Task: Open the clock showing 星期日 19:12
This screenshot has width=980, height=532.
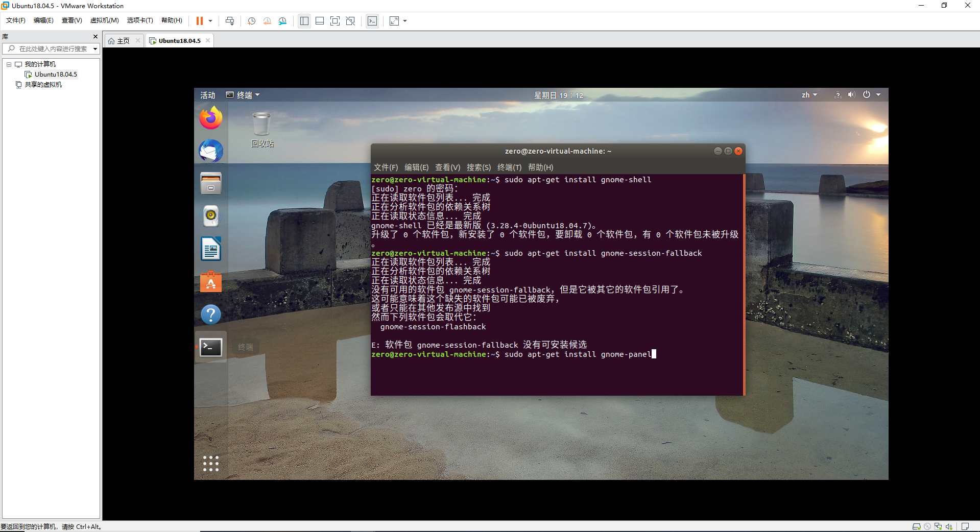Action: click(559, 95)
